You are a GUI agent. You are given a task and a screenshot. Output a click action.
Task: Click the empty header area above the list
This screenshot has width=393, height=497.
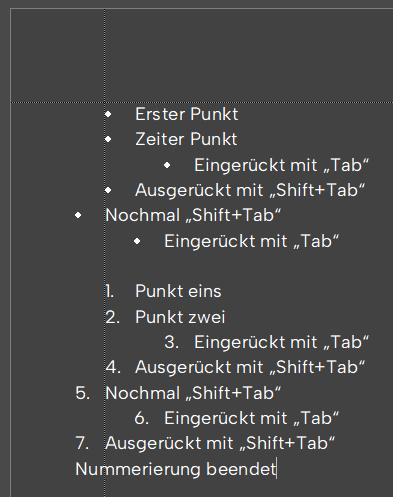click(202, 55)
